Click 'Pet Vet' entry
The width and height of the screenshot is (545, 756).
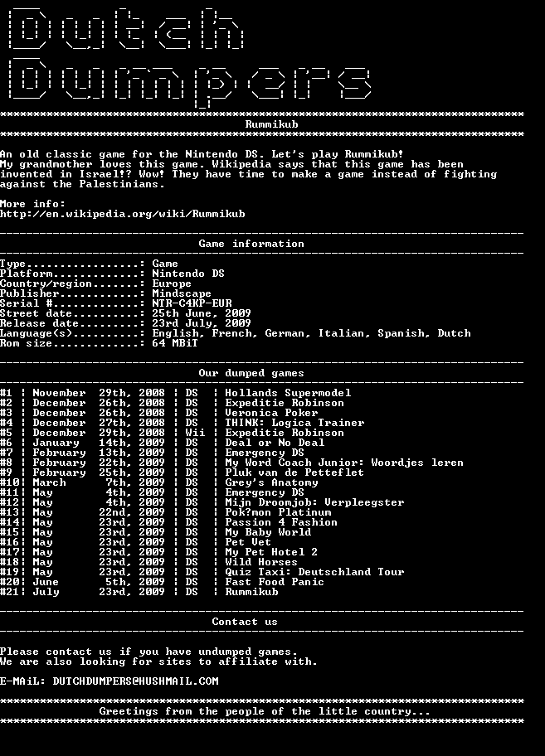coord(248,542)
